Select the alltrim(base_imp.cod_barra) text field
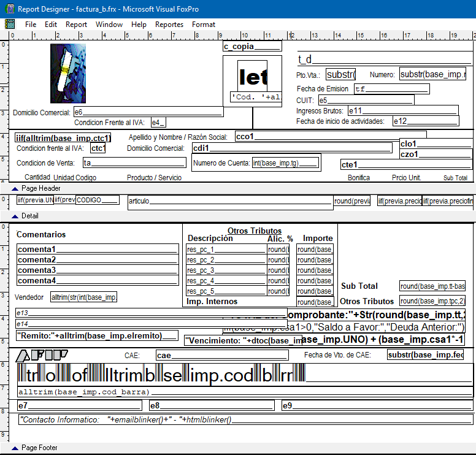476x455 pixels. 245,392
